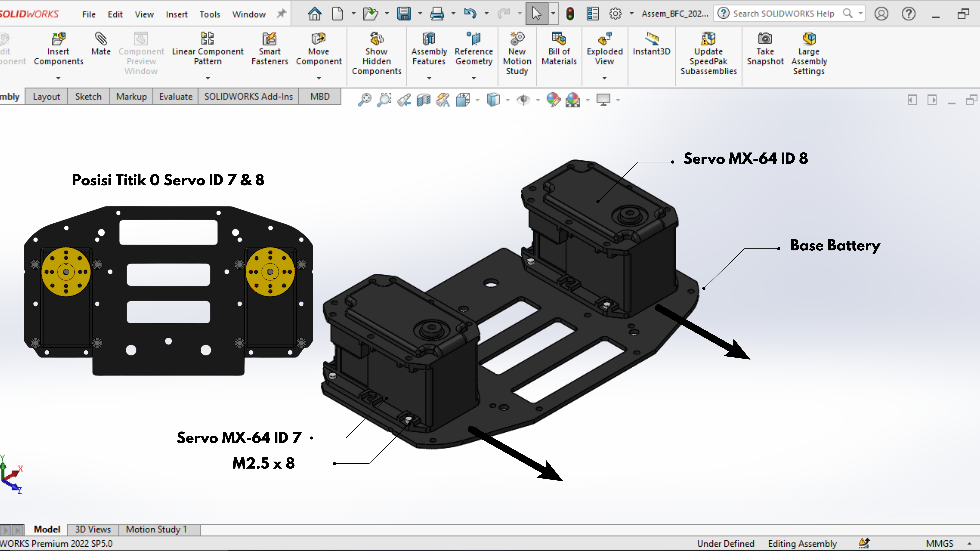Switch to the Sketch tab

tap(88, 97)
